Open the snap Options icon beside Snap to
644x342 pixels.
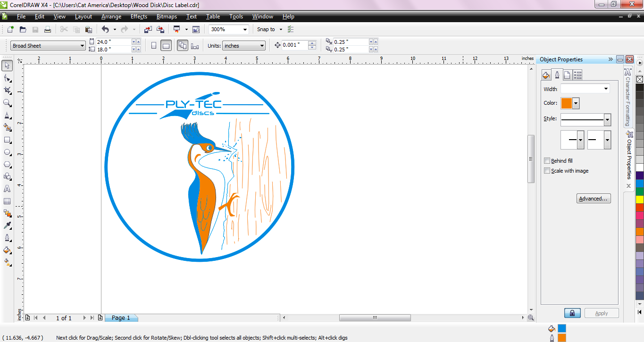point(291,29)
